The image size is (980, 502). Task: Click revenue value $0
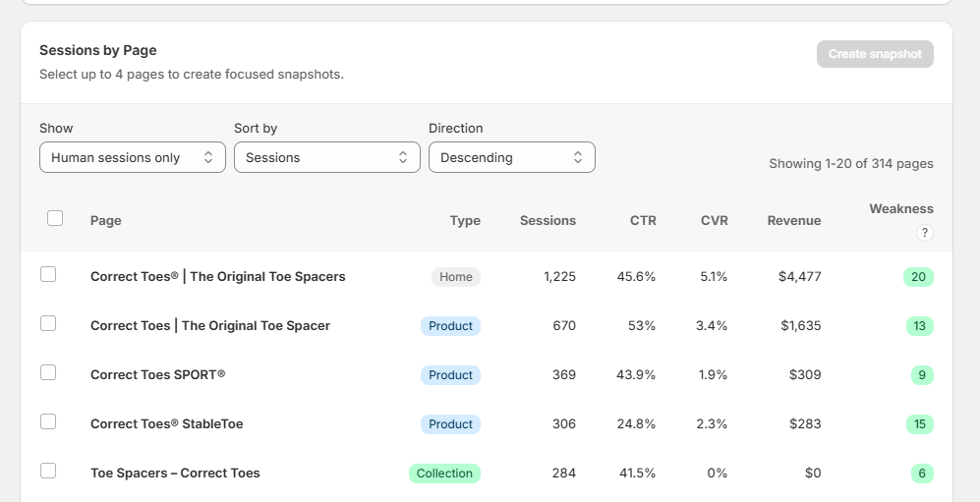click(x=813, y=474)
